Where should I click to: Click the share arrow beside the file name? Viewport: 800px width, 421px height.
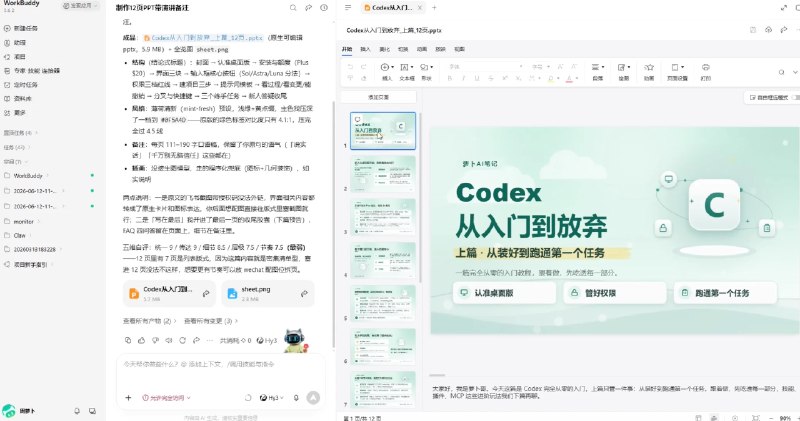pyautogui.click(x=783, y=30)
